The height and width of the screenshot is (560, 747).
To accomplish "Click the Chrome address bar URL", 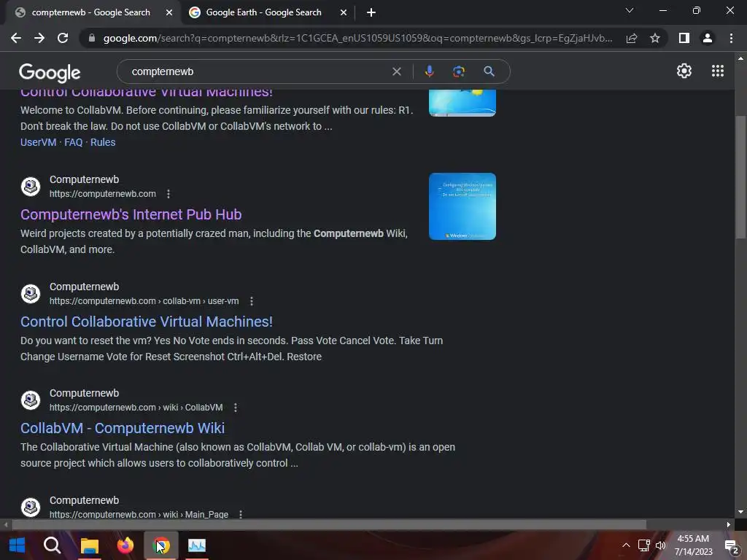I will pos(357,38).
